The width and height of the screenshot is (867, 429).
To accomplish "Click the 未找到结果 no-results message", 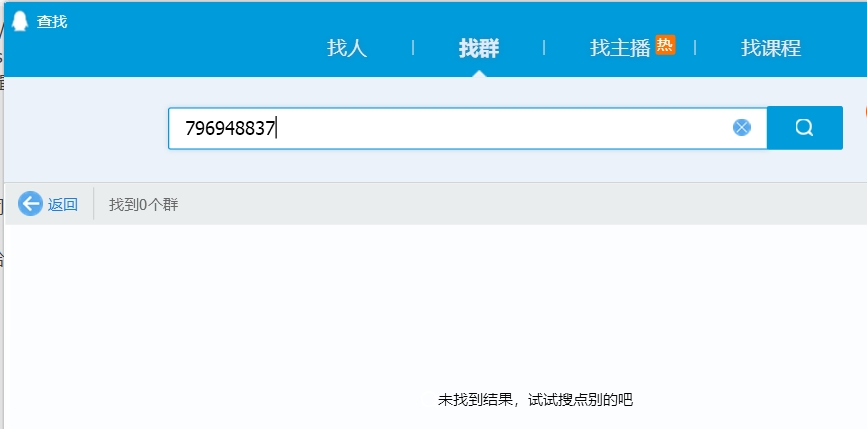I will pos(535,400).
